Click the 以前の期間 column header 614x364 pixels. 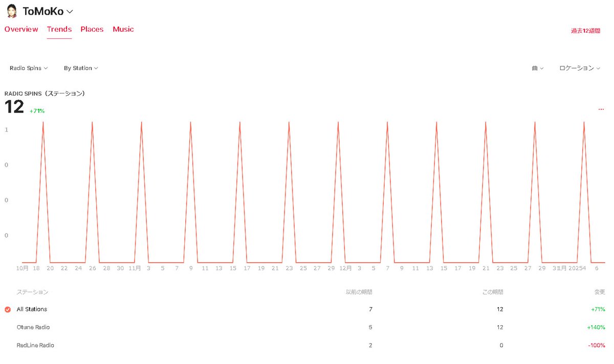tap(359, 292)
